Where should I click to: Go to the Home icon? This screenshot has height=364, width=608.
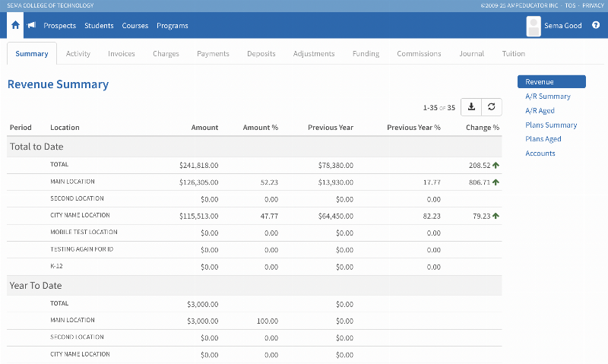pos(15,26)
